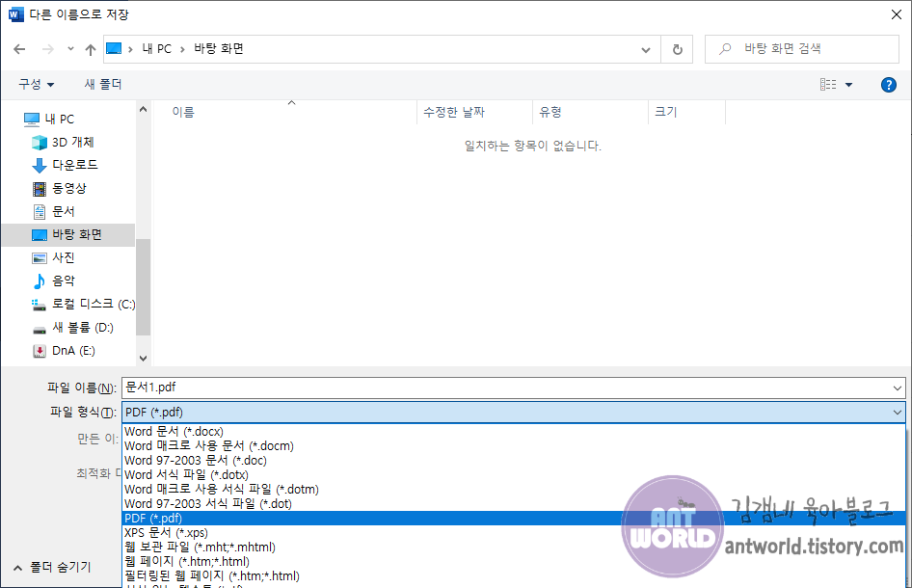Click the forward navigation arrow
The image size is (912, 588).
point(47,49)
